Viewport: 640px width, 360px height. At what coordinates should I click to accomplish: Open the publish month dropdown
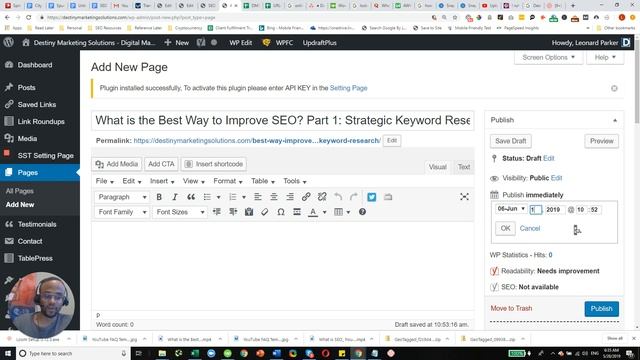[x=511, y=209]
